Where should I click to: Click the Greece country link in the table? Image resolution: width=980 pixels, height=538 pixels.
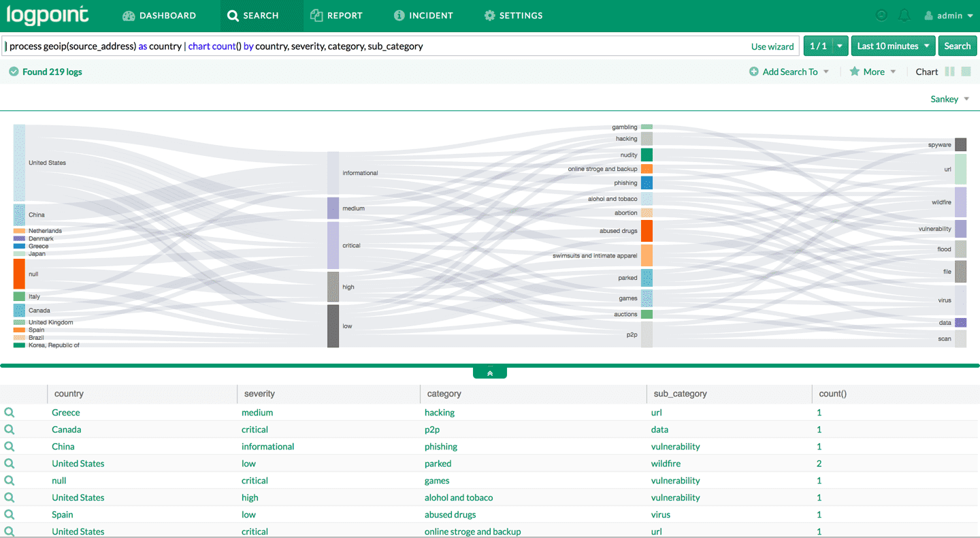point(66,413)
